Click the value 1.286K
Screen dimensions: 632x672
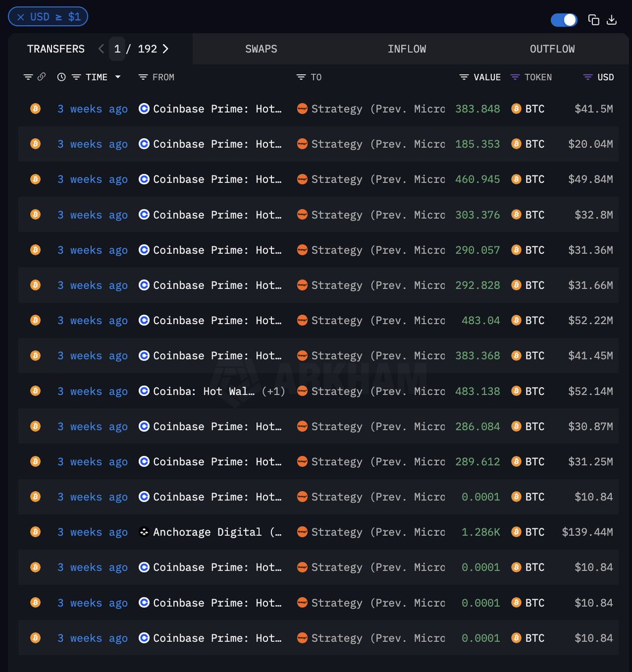(x=481, y=532)
